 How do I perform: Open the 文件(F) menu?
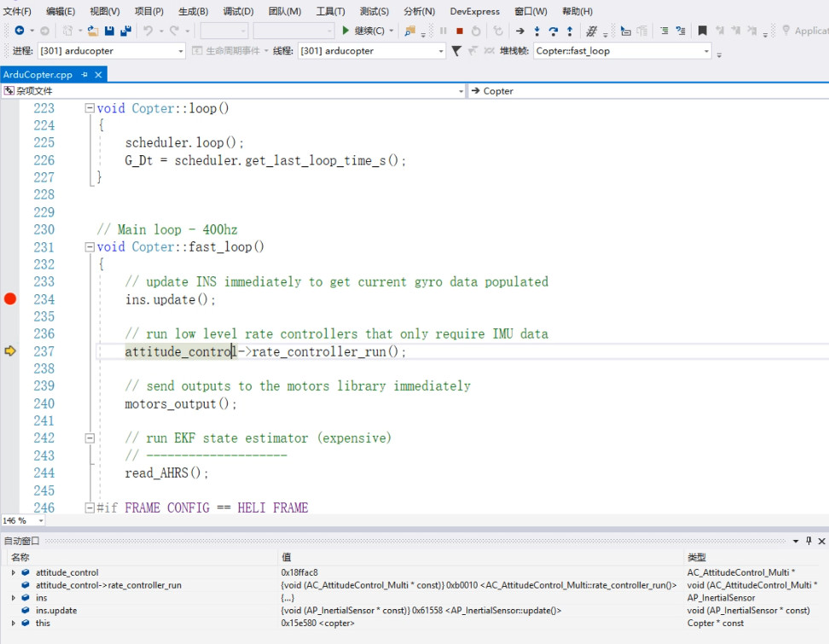[17, 11]
